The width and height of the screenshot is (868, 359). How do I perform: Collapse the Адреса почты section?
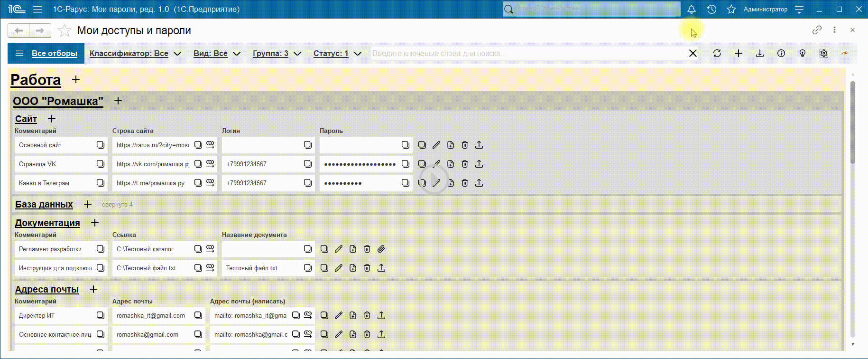[47, 289]
